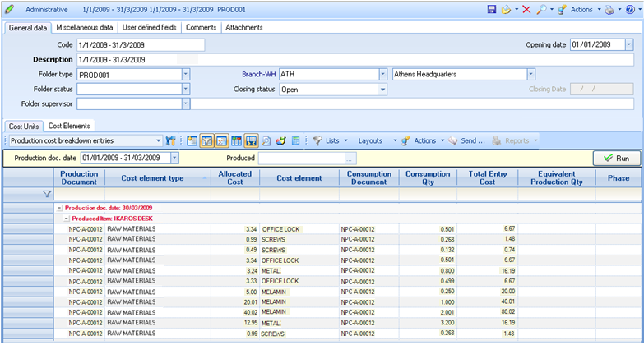
Task: Click the Total Entry Cost column header
Action: coord(488,178)
